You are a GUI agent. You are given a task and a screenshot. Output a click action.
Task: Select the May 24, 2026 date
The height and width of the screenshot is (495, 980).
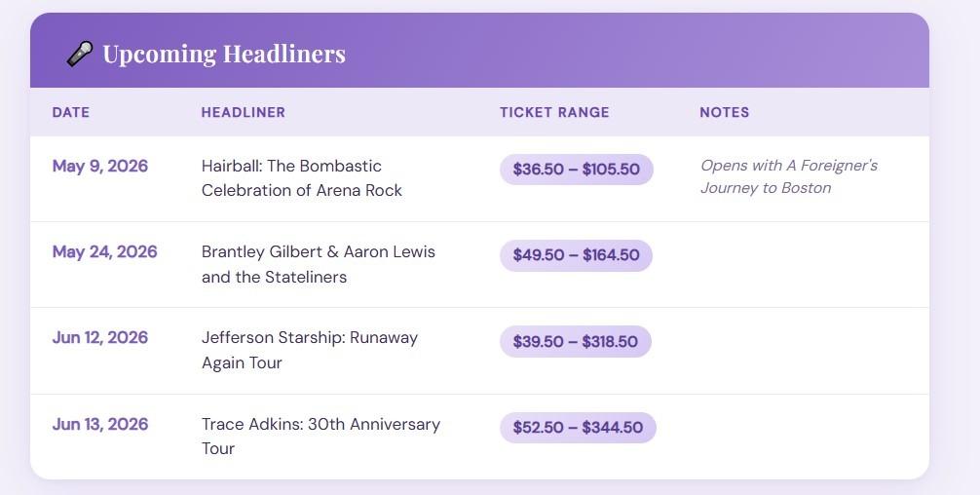point(104,251)
